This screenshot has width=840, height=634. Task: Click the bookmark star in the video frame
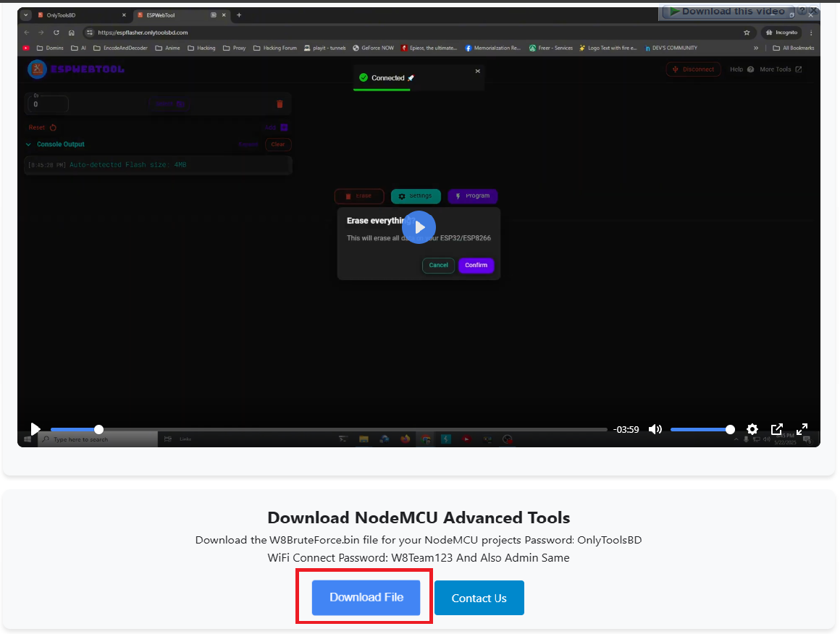[x=747, y=33]
